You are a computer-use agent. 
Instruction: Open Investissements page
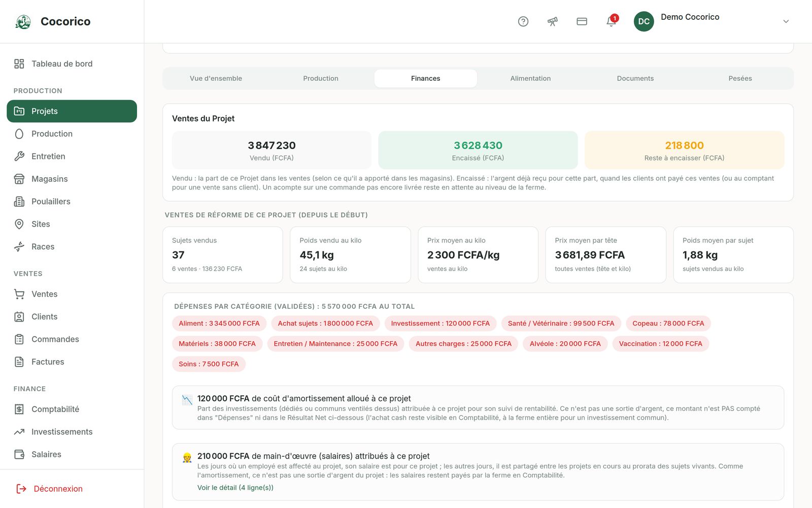click(72, 432)
